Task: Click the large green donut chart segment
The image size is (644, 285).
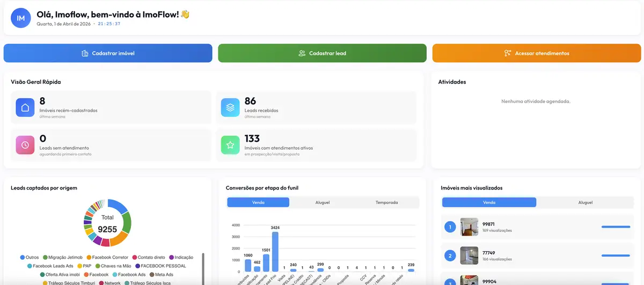Action: point(127,222)
